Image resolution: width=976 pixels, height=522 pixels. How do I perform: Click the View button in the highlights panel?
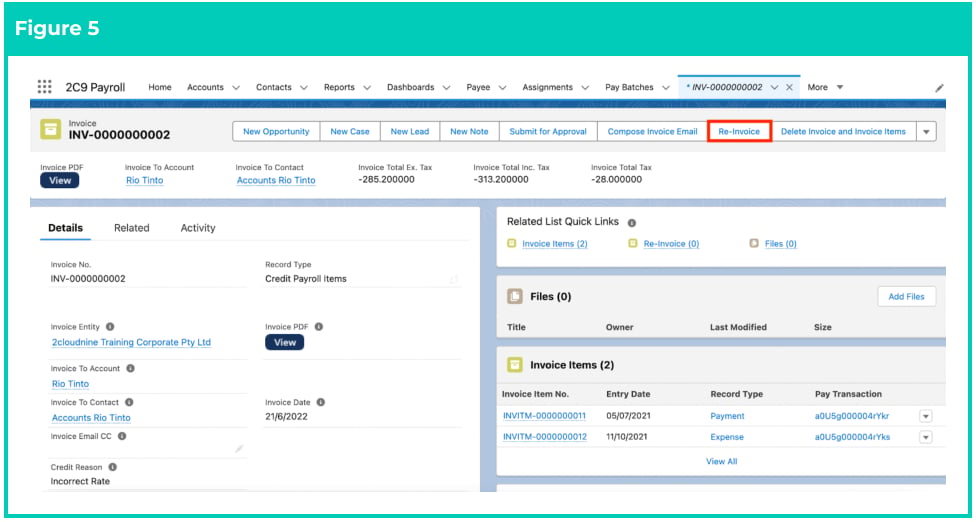point(60,180)
